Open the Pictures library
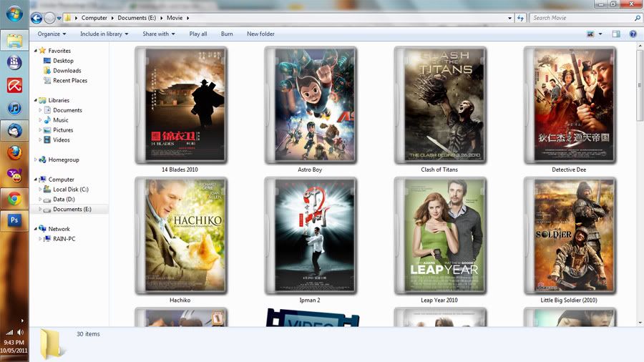Screen dimensions: 644x362 click(63, 129)
